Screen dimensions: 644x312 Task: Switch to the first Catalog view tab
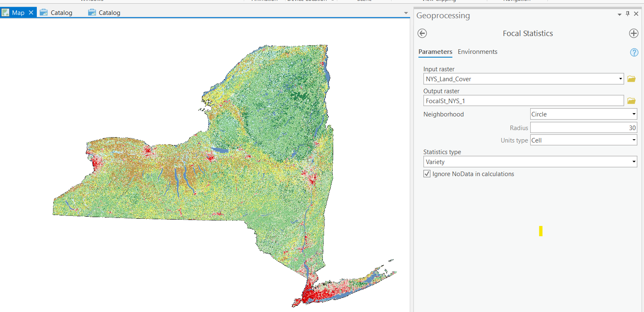coord(56,13)
